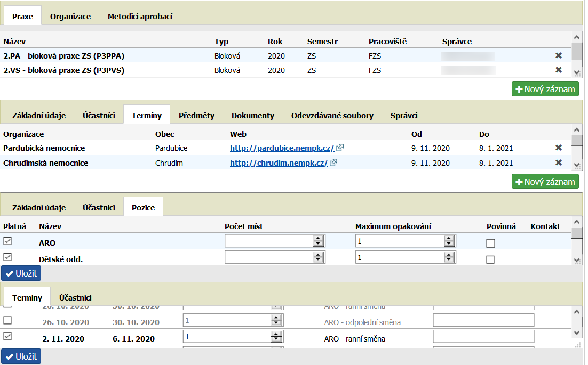
Task: Select Chrudimská nemocnice organization row
Action: tap(285, 163)
